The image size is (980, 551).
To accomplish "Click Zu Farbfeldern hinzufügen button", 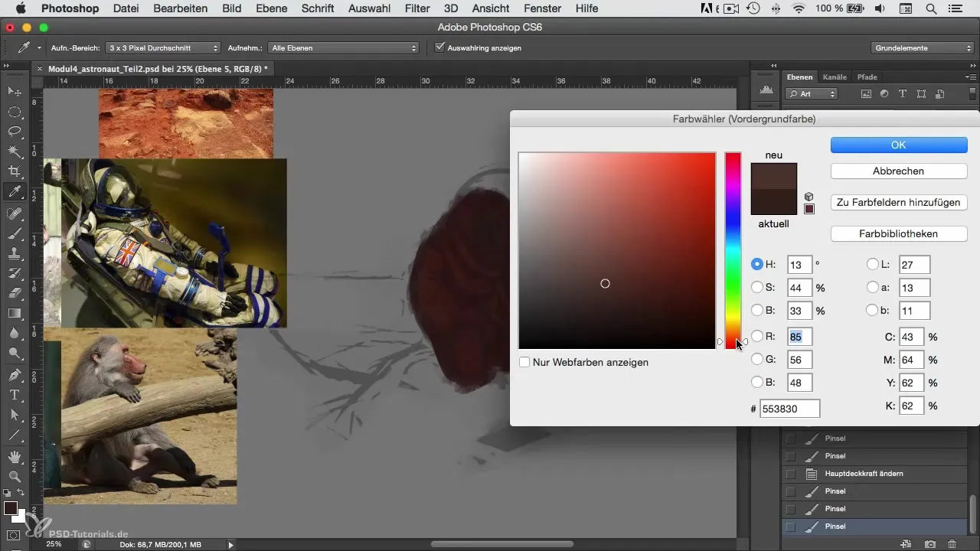I will click(x=899, y=202).
